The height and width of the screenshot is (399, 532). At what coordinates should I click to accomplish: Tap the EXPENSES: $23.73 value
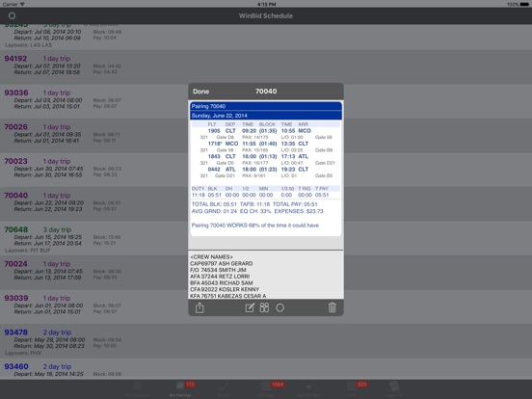[x=299, y=211]
